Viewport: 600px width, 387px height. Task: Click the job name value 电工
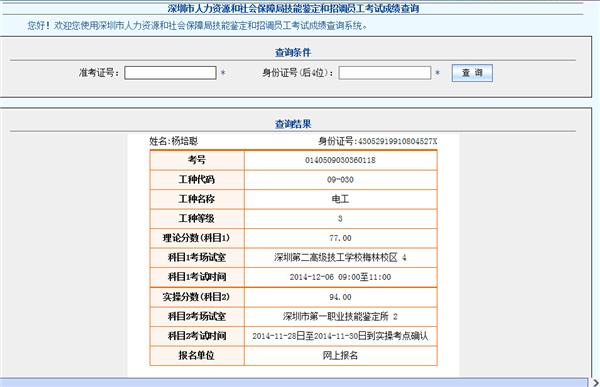point(340,199)
